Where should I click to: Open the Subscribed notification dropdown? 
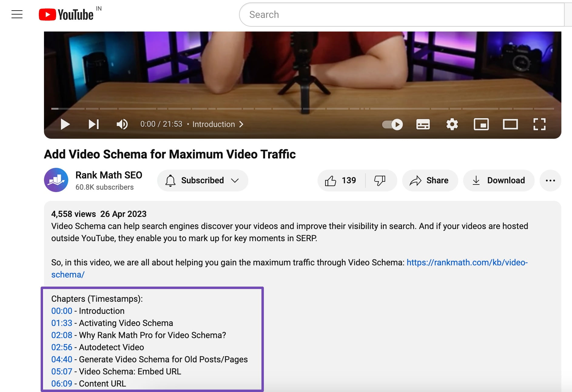202,181
